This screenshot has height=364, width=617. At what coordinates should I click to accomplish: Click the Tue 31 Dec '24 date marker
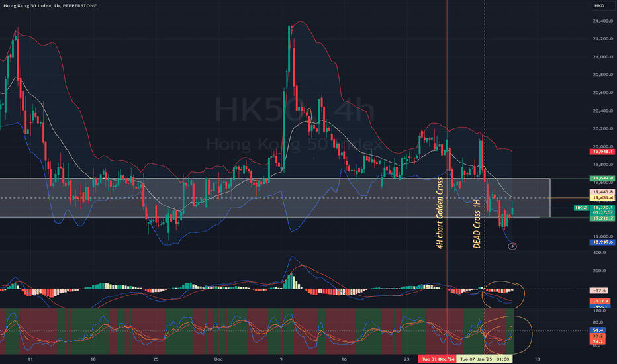[438, 359]
